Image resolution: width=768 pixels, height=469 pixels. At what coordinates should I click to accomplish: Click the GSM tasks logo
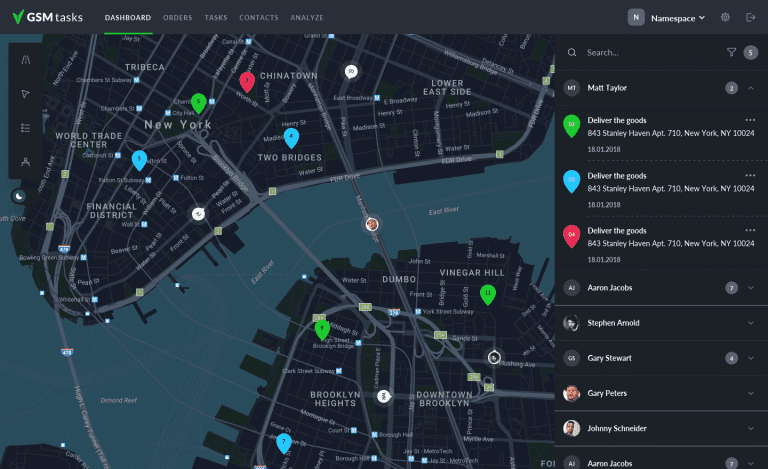point(48,17)
